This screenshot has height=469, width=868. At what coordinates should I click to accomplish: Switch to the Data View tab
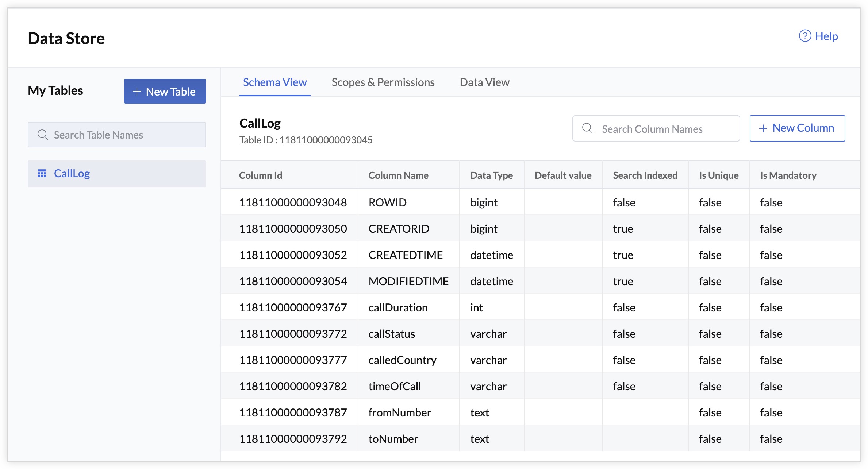point(484,82)
